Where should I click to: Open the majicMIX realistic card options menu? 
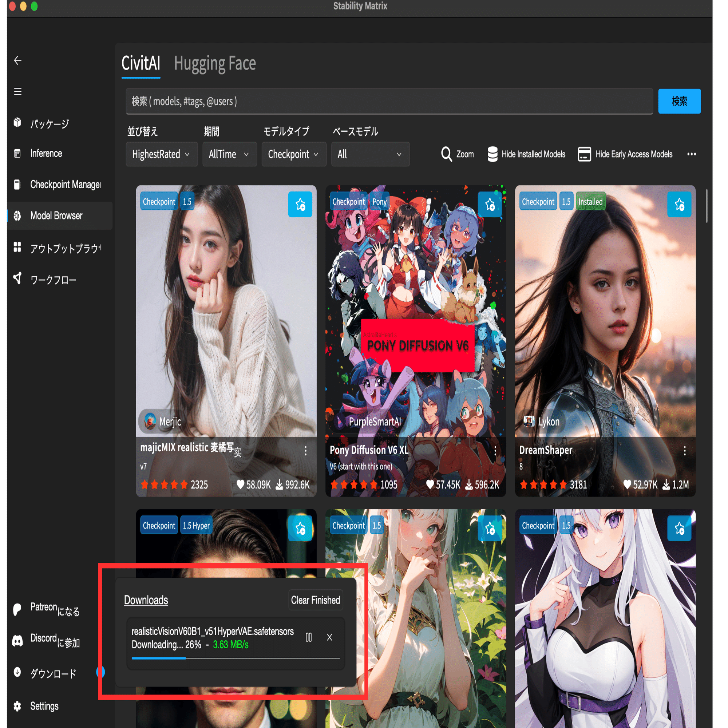pyautogui.click(x=306, y=451)
